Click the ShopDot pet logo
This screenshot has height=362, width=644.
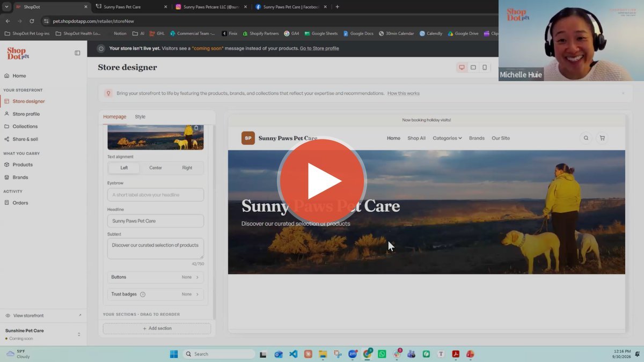coord(18,53)
